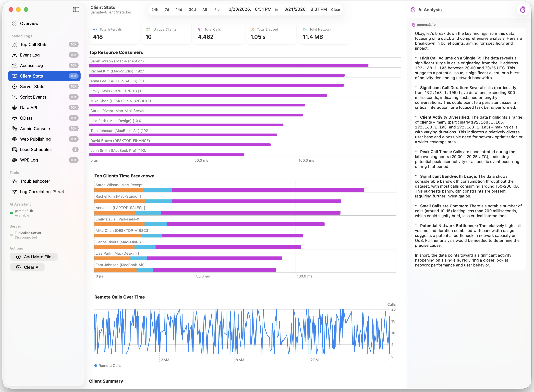Viewport: 534px width, 392px height.
Task: Select the 30d time range
Action: click(192, 10)
